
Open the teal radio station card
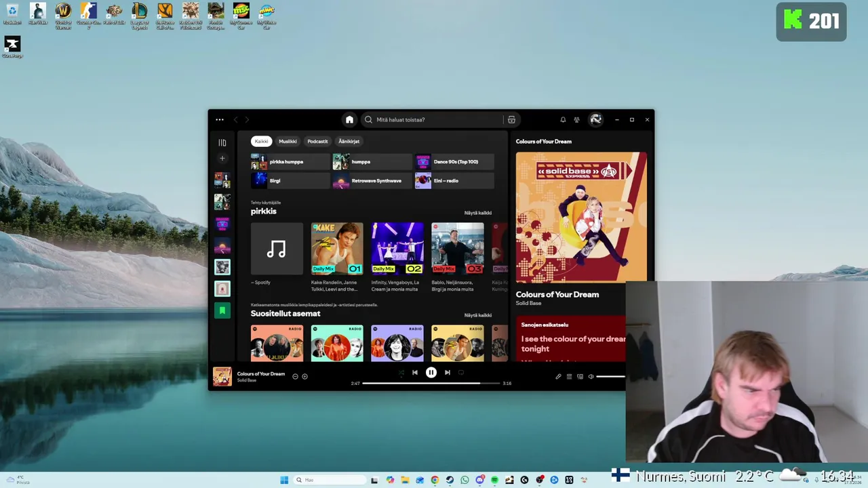click(337, 343)
